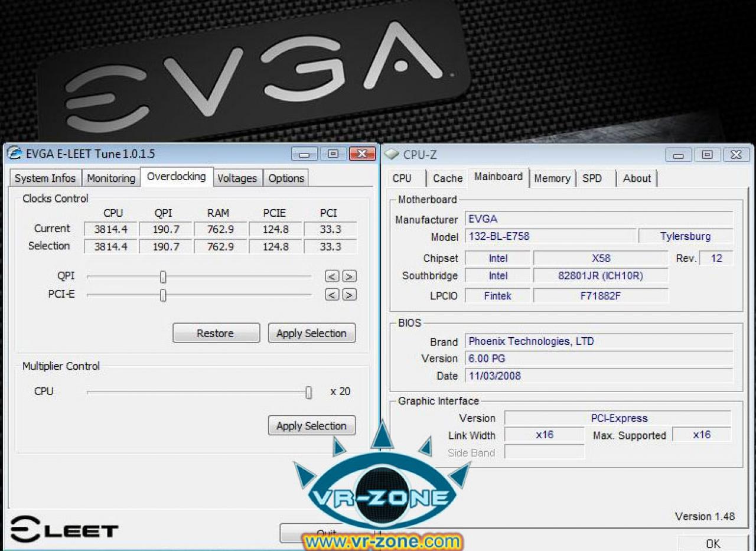Click the Selection PCI value 33.3

330,246
